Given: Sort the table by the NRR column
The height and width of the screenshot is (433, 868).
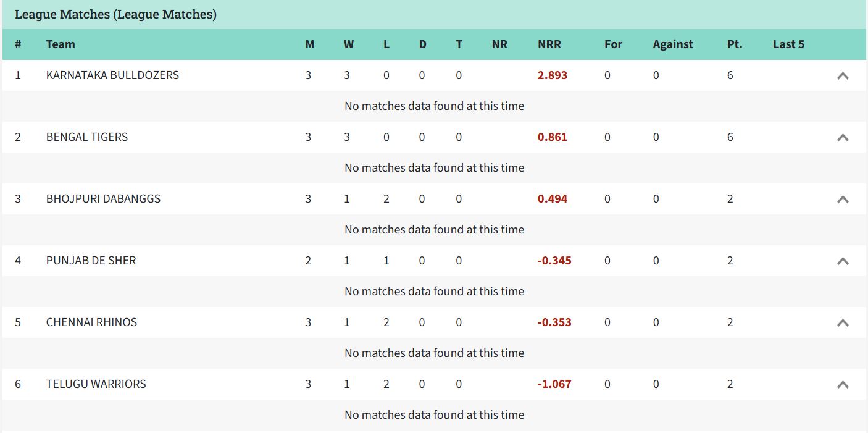Looking at the screenshot, I should tap(550, 44).
